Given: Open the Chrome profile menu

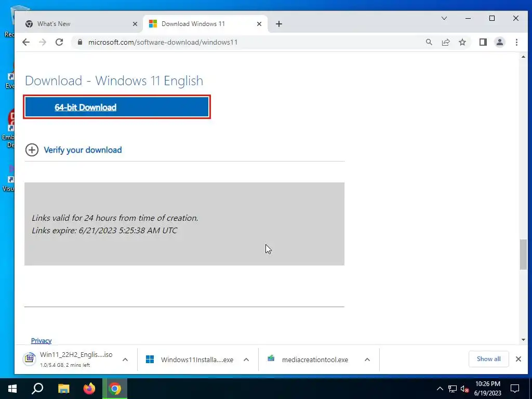Looking at the screenshot, I should point(499,42).
